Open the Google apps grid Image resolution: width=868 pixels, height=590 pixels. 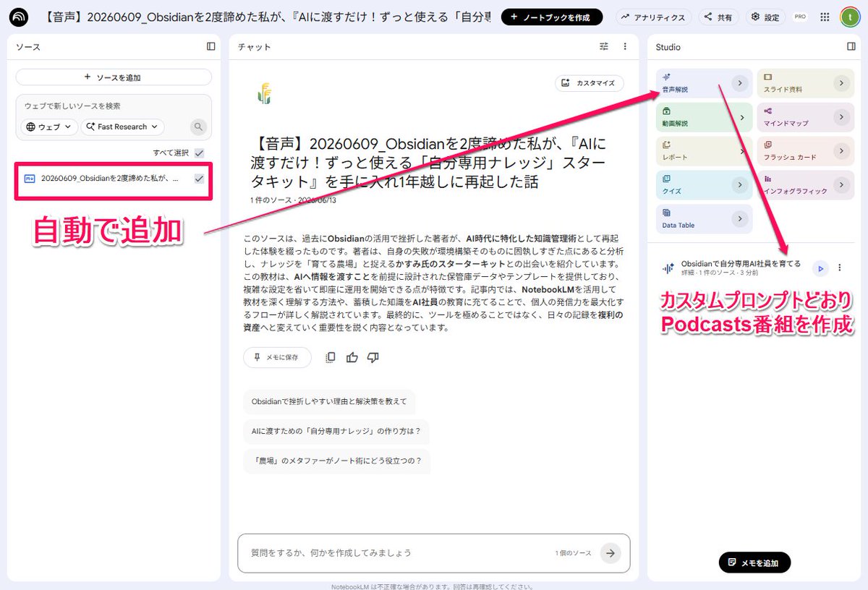pyautogui.click(x=825, y=17)
